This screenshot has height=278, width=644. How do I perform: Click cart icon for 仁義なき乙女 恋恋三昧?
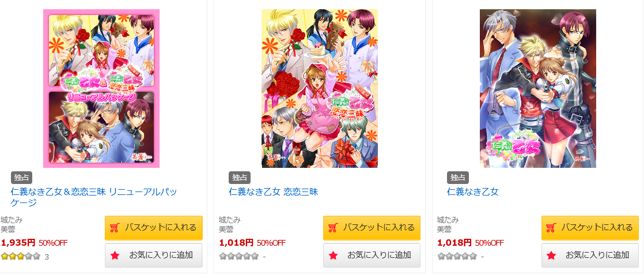333,227
